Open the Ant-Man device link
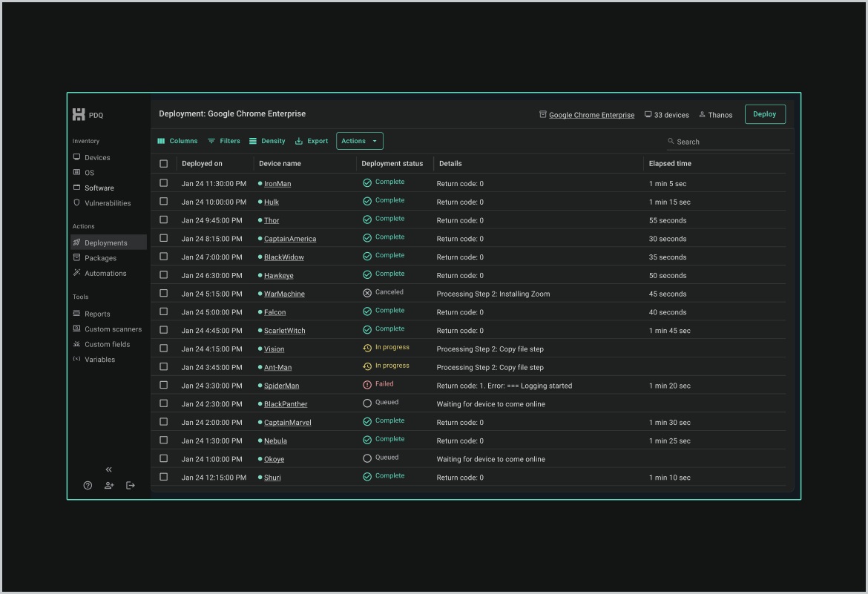This screenshot has width=868, height=594. pyautogui.click(x=277, y=368)
